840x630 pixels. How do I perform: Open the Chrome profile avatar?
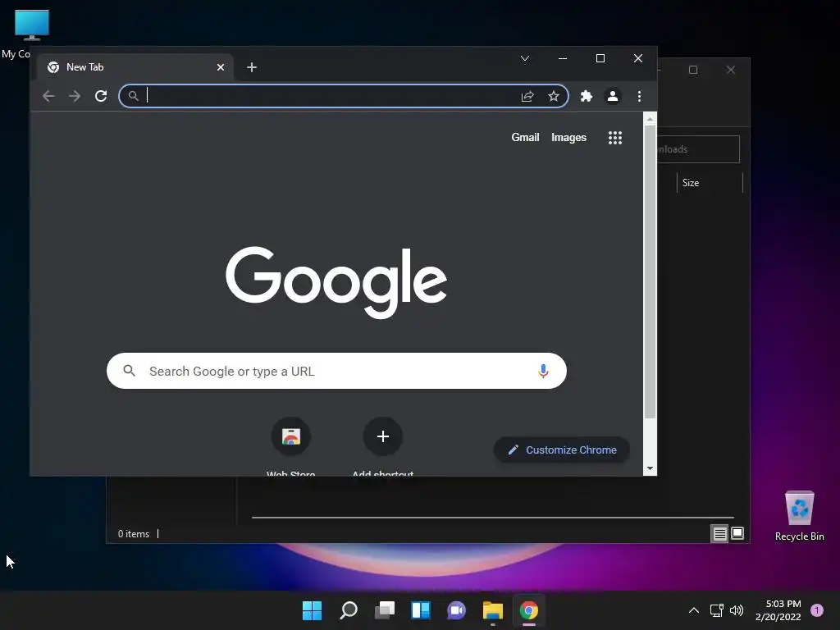coord(612,97)
